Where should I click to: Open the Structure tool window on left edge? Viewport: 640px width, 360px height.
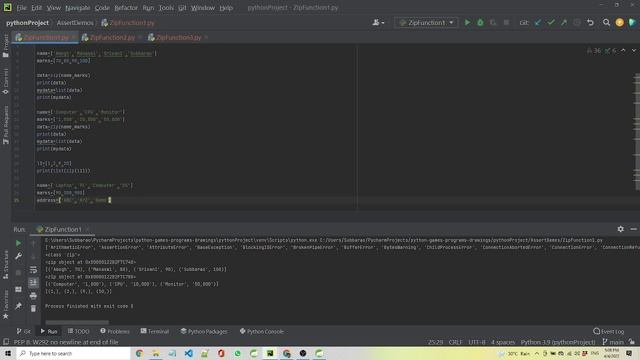coord(6,264)
